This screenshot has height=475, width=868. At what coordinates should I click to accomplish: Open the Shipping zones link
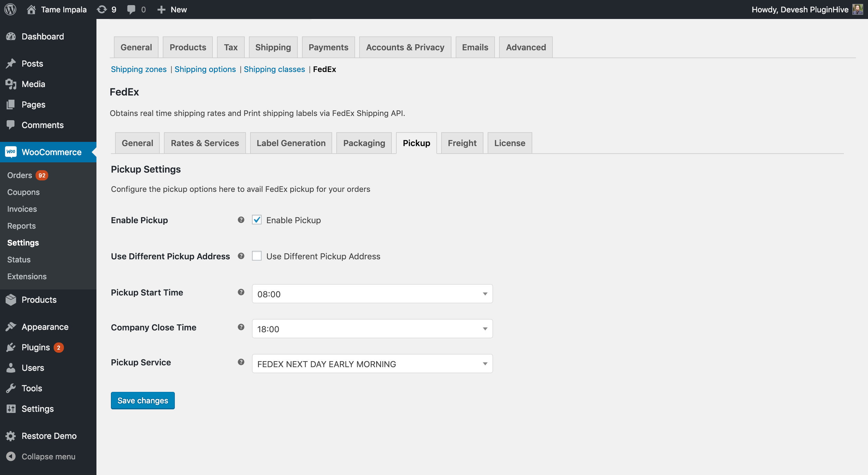[x=139, y=68]
